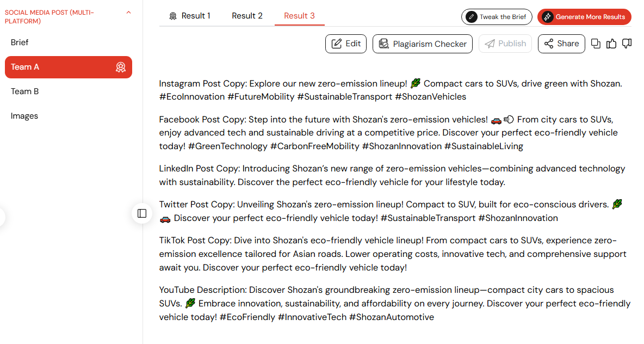
Task: Click the thumbs up icon
Action: 611,44
